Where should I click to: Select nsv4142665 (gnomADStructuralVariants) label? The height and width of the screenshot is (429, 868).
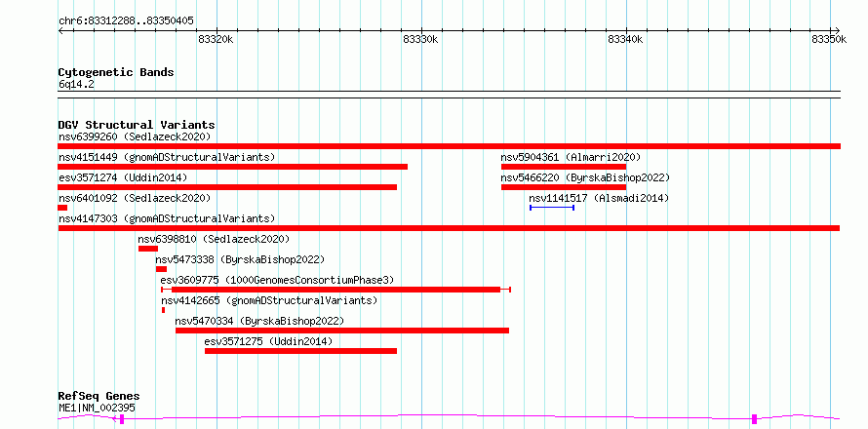[x=269, y=300]
